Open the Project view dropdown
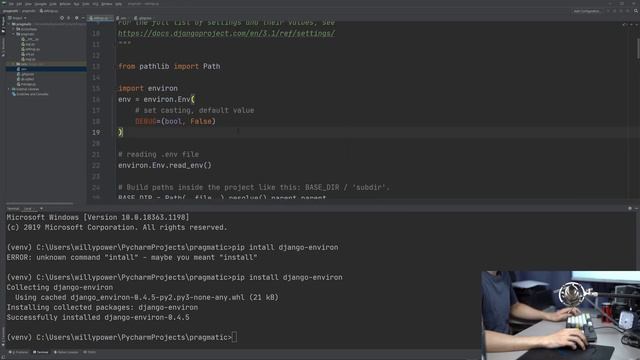 click(17, 18)
